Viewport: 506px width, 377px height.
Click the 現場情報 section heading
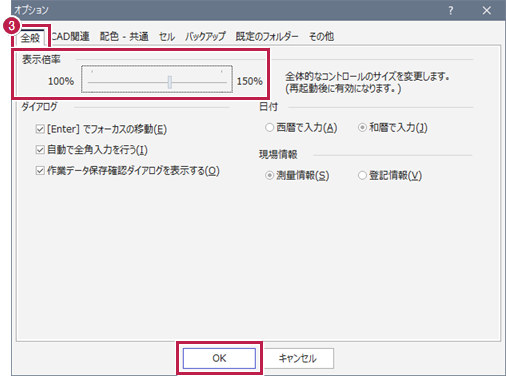[278, 154]
